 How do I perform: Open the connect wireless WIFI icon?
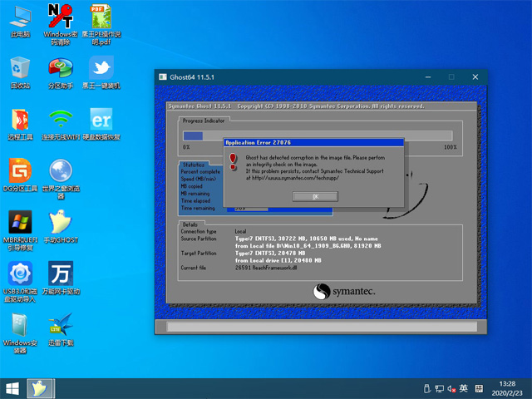tap(61, 125)
